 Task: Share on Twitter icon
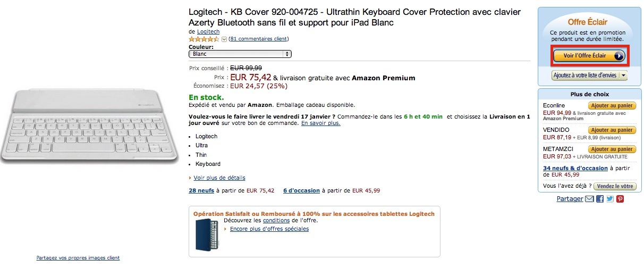click(610, 199)
